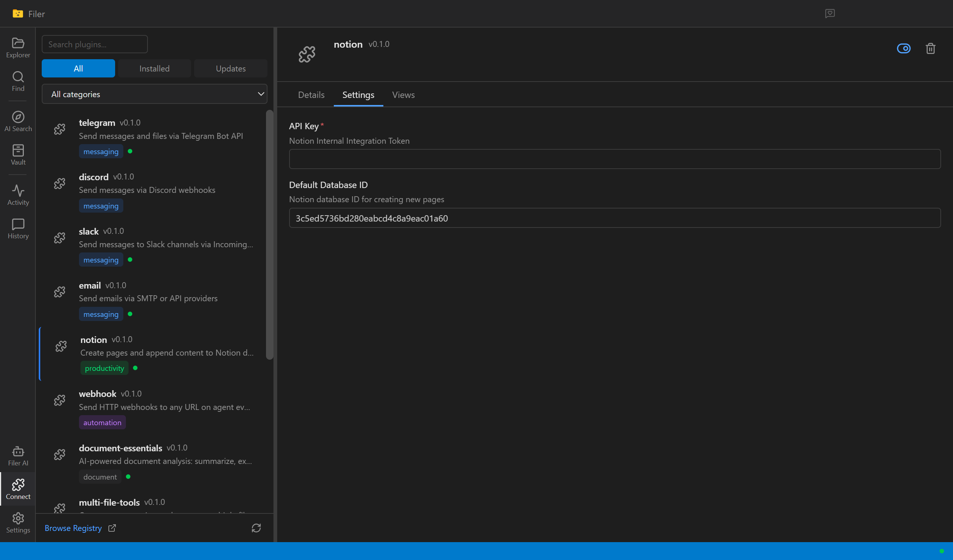Screen dimensions: 953x560
Task: Click the slack plugin puzzle icon
Action: pos(59,238)
